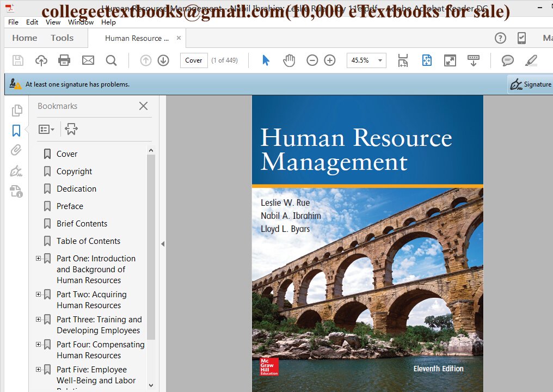The height and width of the screenshot is (392, 553).
Task: Open the Help menu
Action: point(108,22)
